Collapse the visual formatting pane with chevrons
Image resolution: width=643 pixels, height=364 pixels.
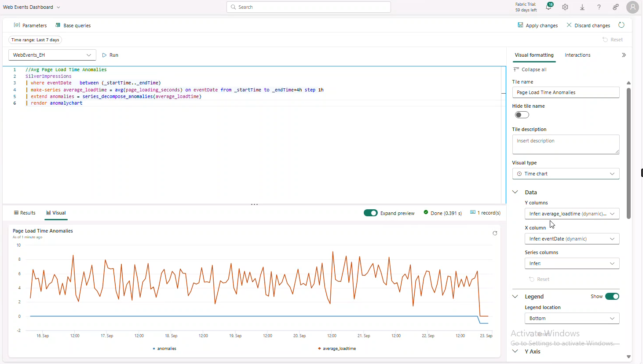(x=624, y=55)
